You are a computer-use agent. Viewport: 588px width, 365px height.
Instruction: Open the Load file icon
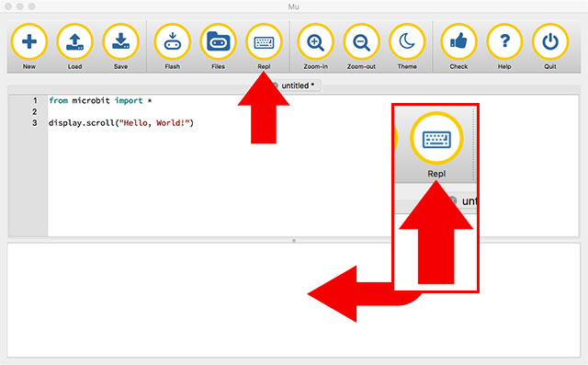75,41
